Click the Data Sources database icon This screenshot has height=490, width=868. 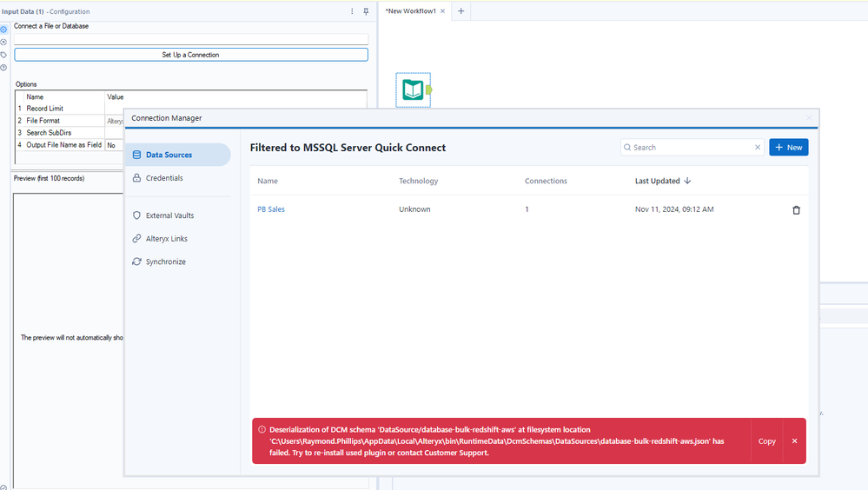click(x=136, y=155)
